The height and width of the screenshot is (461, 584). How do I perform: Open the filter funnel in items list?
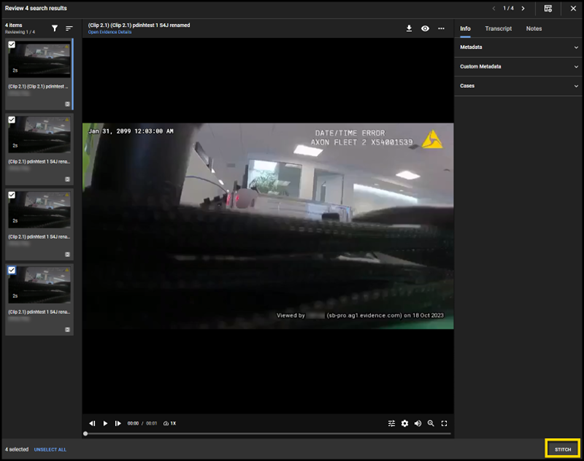pos(55,28)
